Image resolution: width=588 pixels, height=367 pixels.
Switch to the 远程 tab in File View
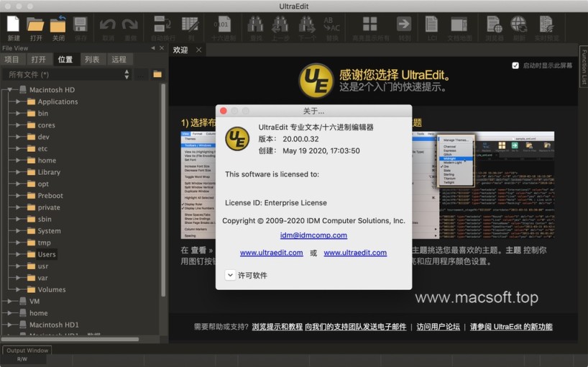119,59
